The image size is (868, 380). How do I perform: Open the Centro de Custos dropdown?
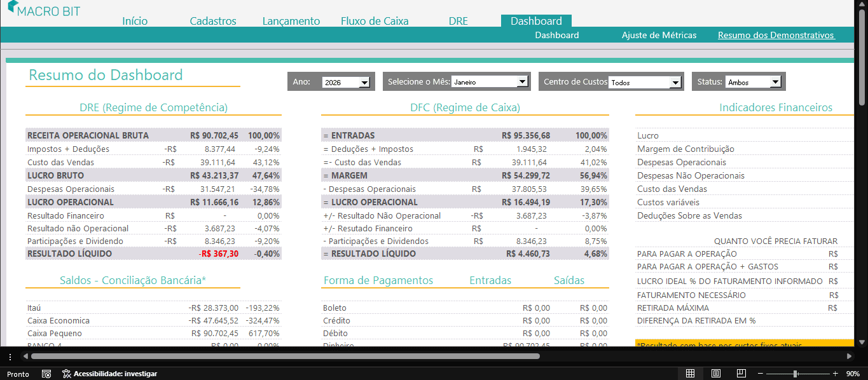coord(675,82)
